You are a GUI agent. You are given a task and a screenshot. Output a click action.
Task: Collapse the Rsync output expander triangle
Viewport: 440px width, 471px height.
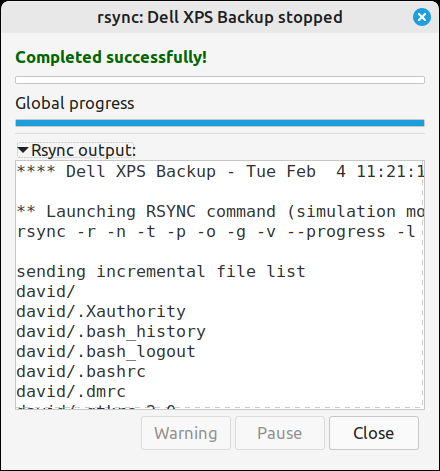click(x=23, y=150)
